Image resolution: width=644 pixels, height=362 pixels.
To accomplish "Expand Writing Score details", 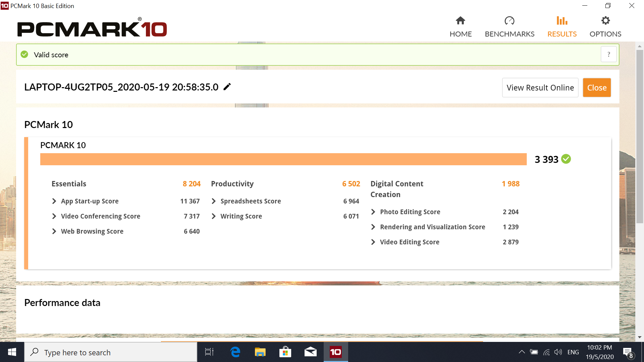I will coord(214,216).
